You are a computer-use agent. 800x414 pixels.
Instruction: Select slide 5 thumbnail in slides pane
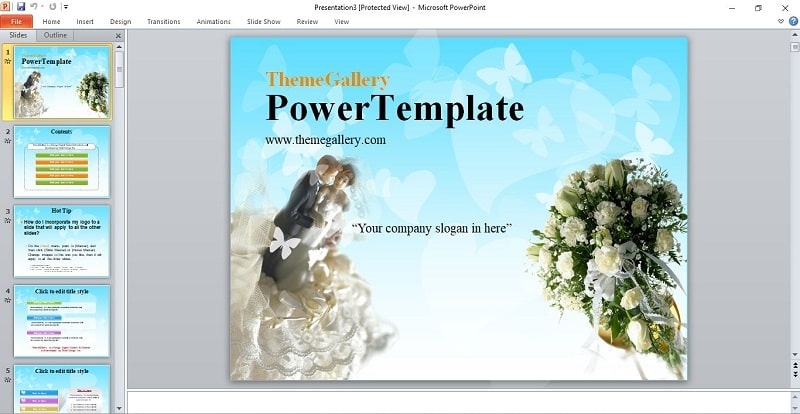pos(62,388)
